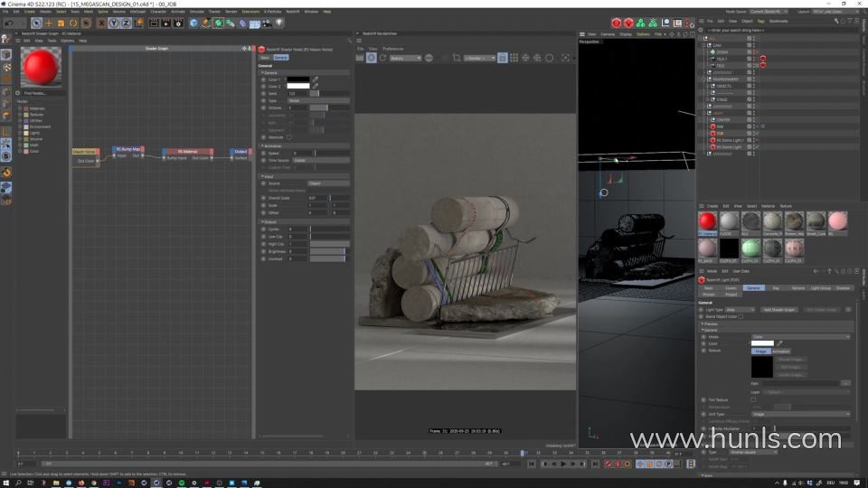Click Image button under Texture
Image resolution: width=868 pixels, height=488 pixels.
(760, 352)
